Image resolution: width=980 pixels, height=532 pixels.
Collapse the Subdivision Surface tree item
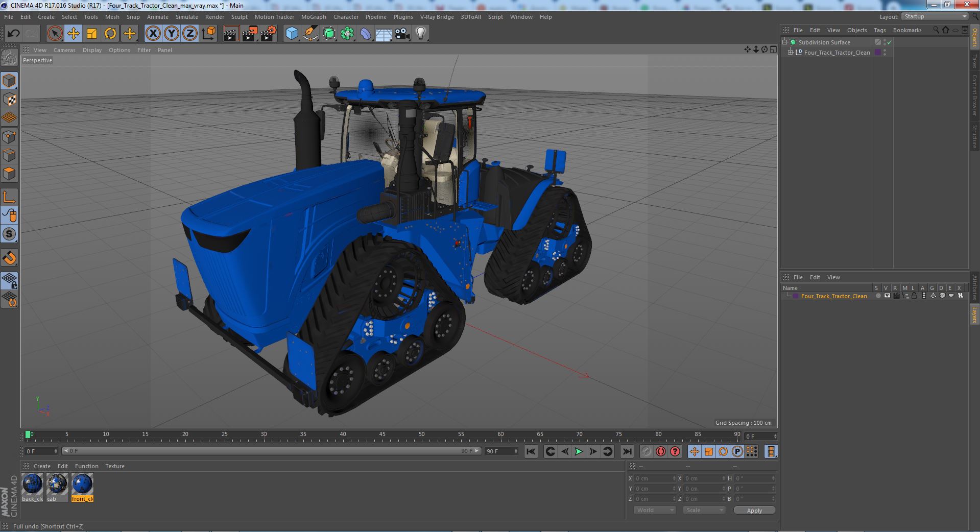point(785,42)
